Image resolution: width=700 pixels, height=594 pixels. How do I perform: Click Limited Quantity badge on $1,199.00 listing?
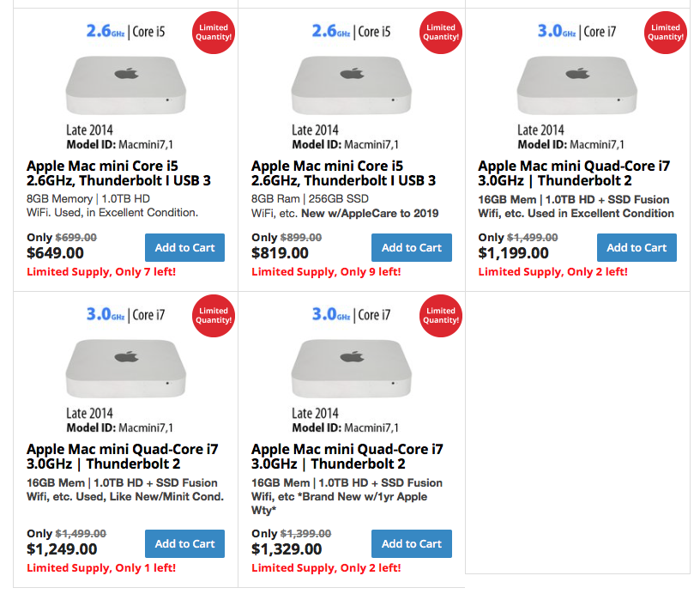(x=666, y=33)
